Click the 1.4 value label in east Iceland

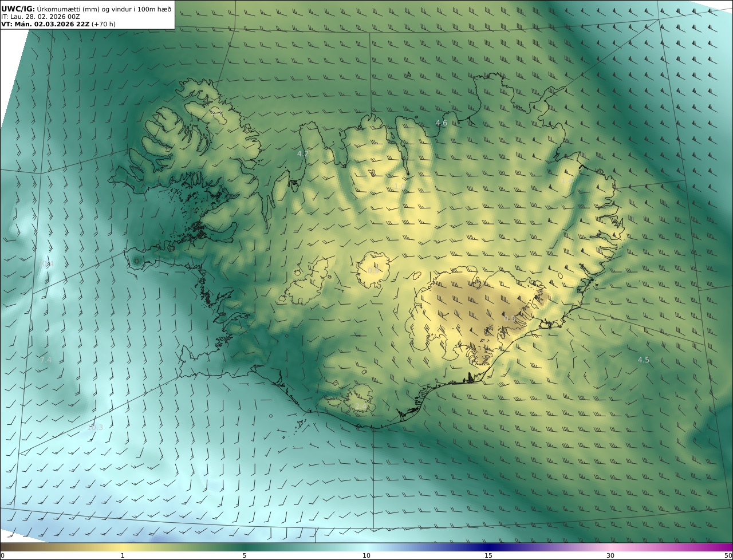(566, 181)
